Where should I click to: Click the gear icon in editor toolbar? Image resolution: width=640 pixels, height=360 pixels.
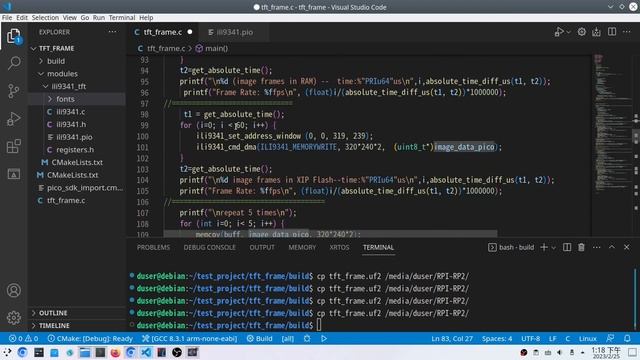(582, 32)
